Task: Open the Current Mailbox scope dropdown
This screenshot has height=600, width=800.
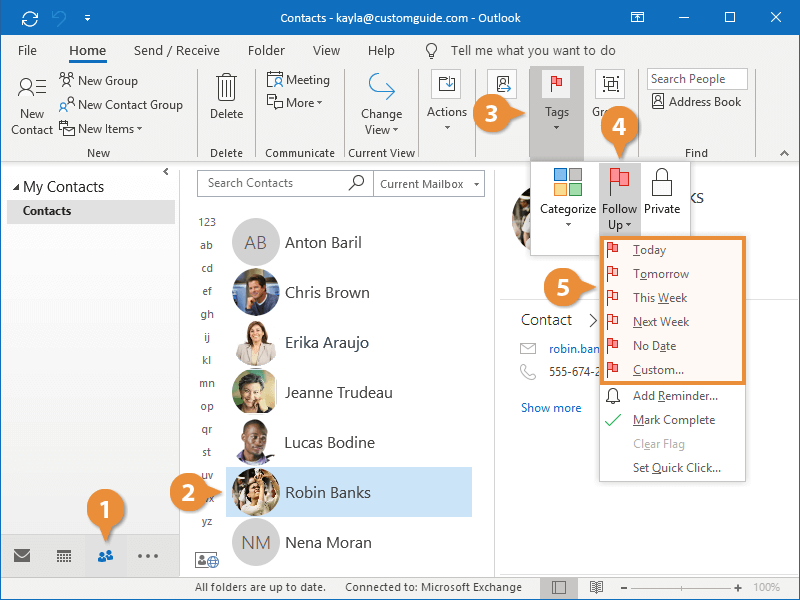Action: point(429,184)
